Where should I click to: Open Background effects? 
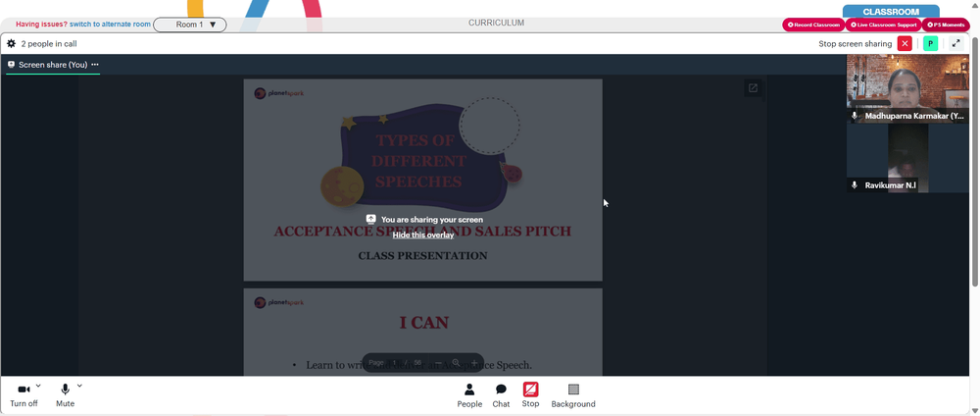pos(573,395)
